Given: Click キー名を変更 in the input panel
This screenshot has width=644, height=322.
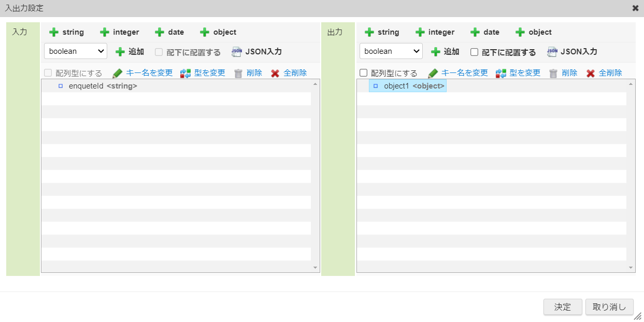Looking at the screenshot, I should tap(142, 73).
